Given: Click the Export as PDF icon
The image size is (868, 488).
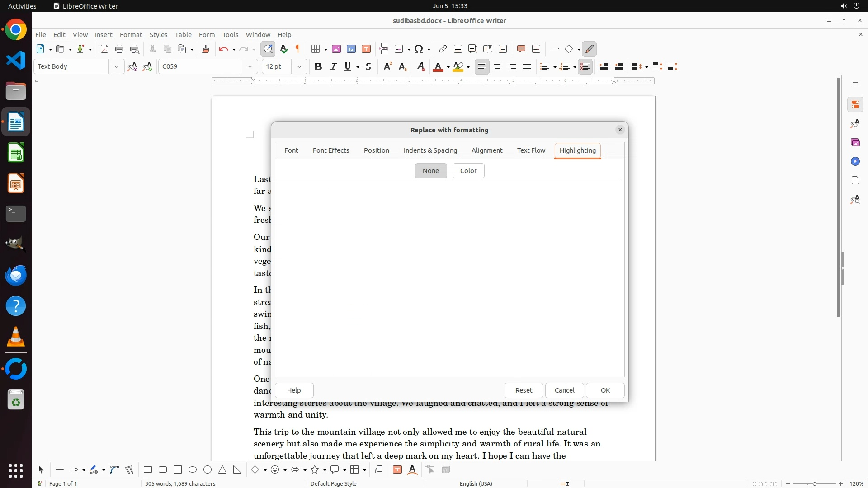Looking at the screenshot, I should 104,49.
